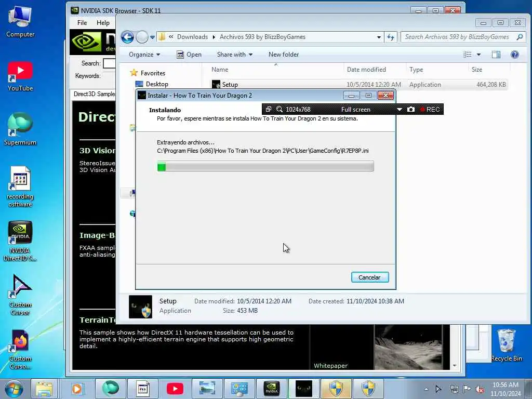
Task: Click Open in the Explorer toolbar
Action: (189, 54)
